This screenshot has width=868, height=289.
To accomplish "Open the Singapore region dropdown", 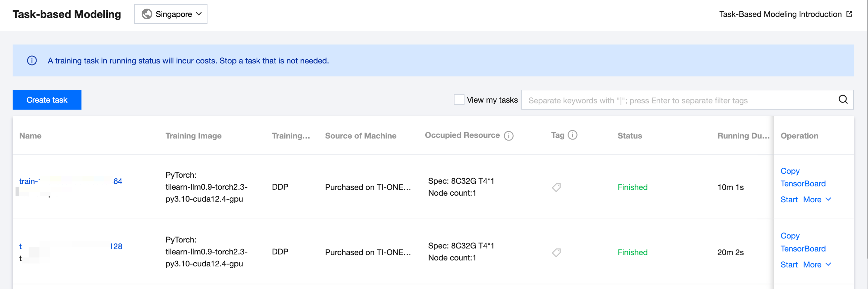I will [171, 14].
